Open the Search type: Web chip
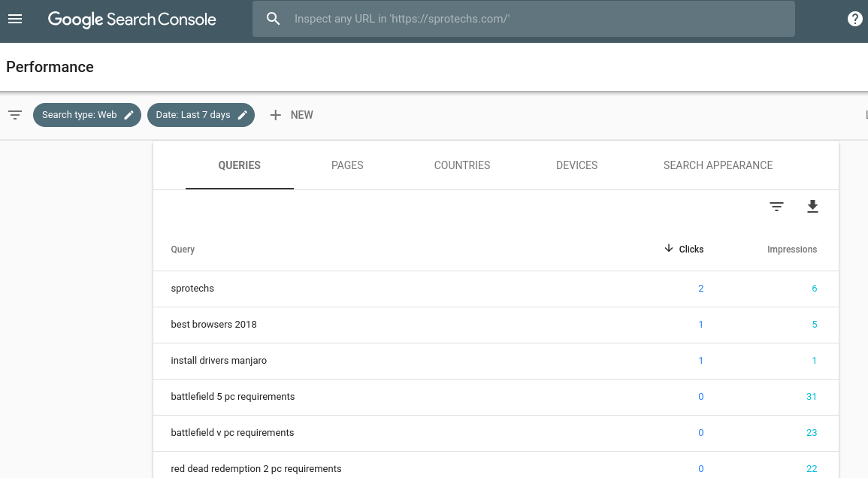The width and height of the screenshot is (868, 478). (x=80, y=115)
